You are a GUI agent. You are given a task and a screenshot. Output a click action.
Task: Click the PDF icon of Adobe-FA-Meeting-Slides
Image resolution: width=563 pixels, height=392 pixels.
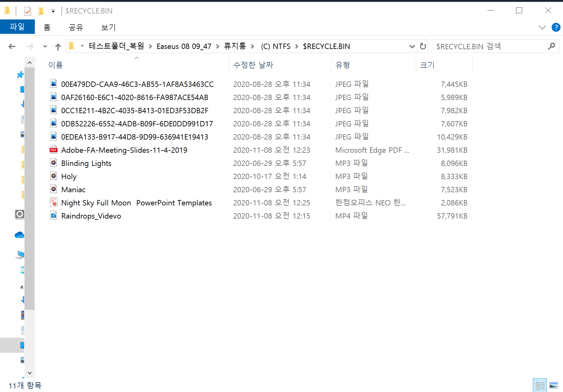[54, 150]
